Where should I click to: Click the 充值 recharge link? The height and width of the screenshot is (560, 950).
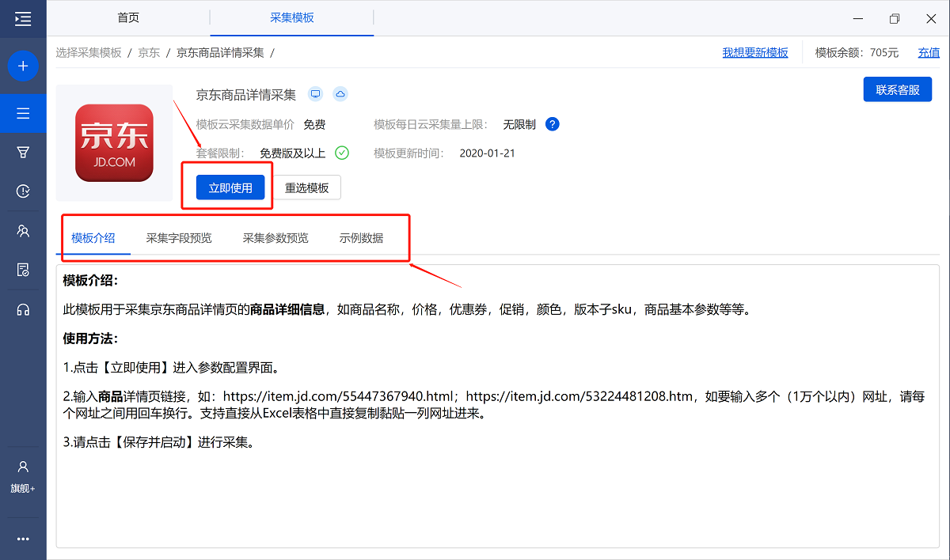pos(929,53)
